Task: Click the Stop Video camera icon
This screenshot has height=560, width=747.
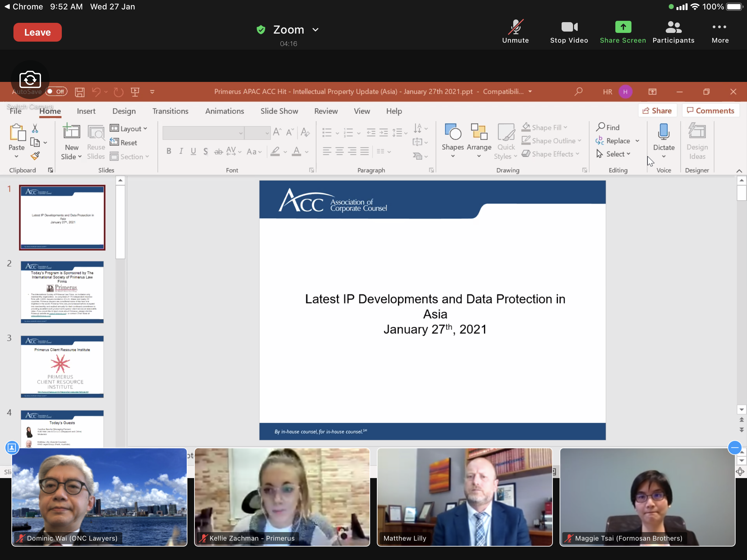Action: point(569,27)
